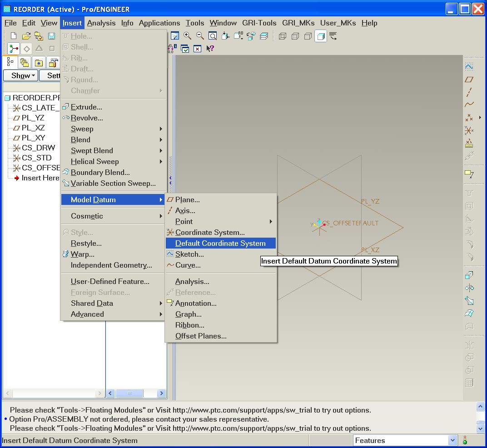This screenshot has height=448, width=487.
Task: Create a new file using the toolbar icon
Action: tap(13, 36)
